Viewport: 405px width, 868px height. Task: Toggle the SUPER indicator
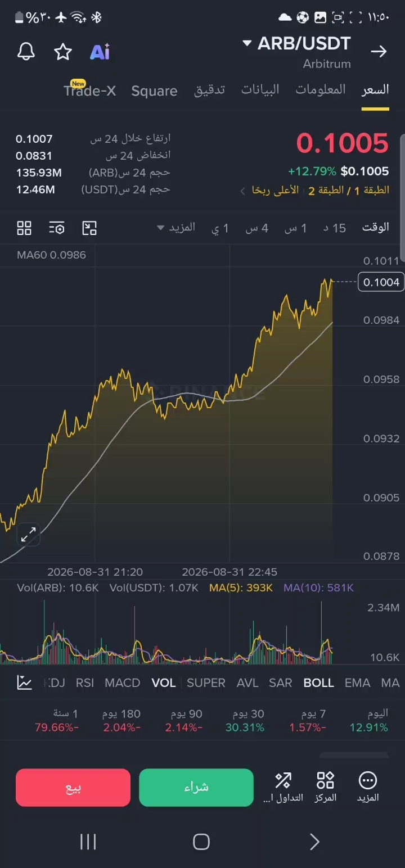[x=206, y=682]
